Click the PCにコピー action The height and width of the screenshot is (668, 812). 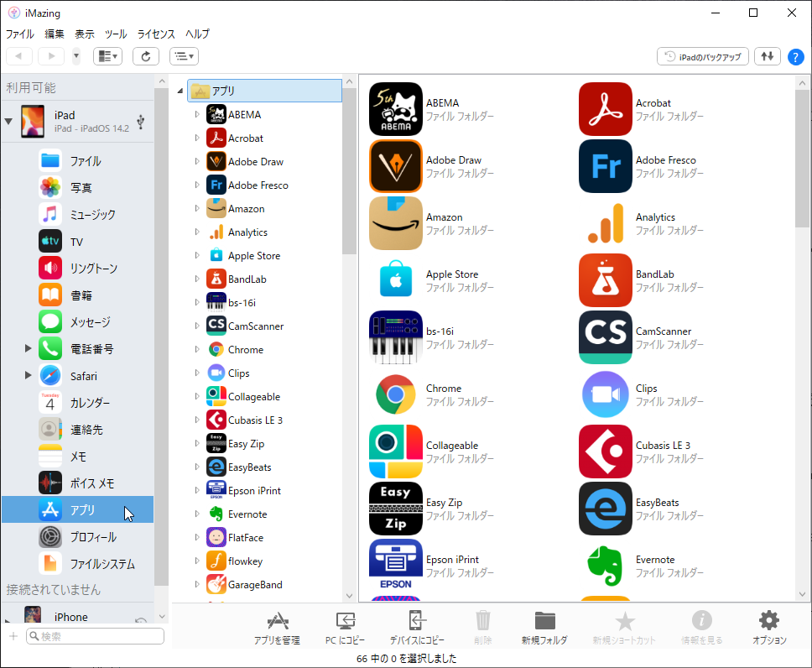(345, 628)
